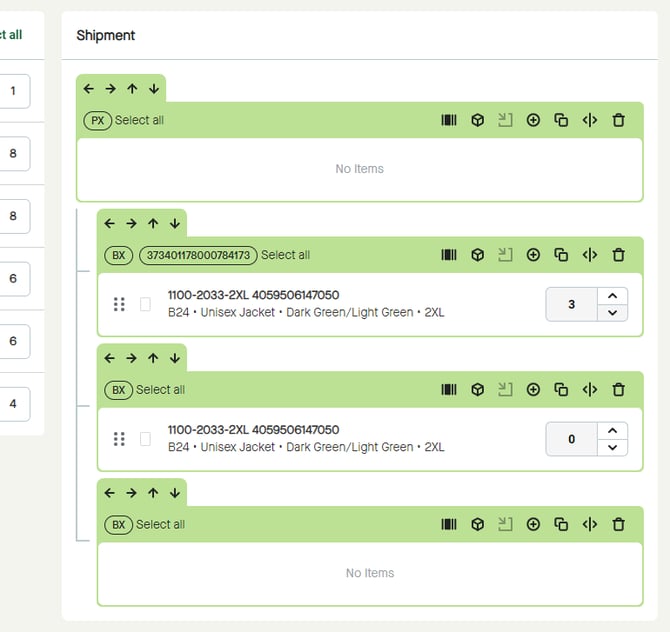The image size is (670, 632).
Task: Increase quantity of item showing 0
Action: [612, 431]
